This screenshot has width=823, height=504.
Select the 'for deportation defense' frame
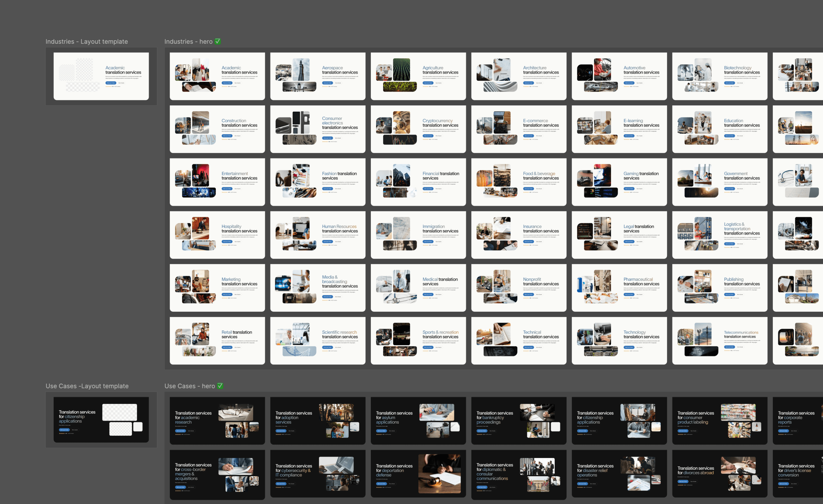(x=418, y=474)
